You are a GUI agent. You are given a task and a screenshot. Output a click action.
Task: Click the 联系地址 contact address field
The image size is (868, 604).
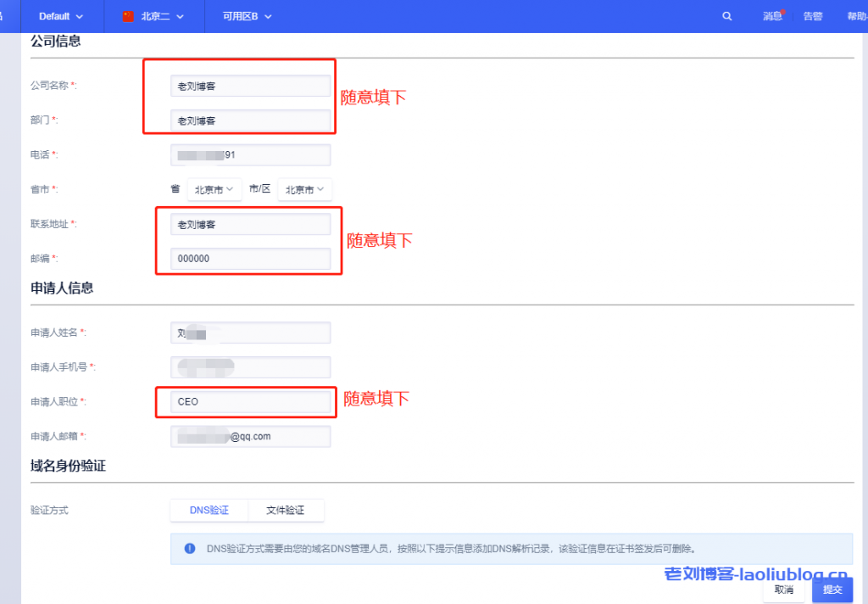point(250,224)
